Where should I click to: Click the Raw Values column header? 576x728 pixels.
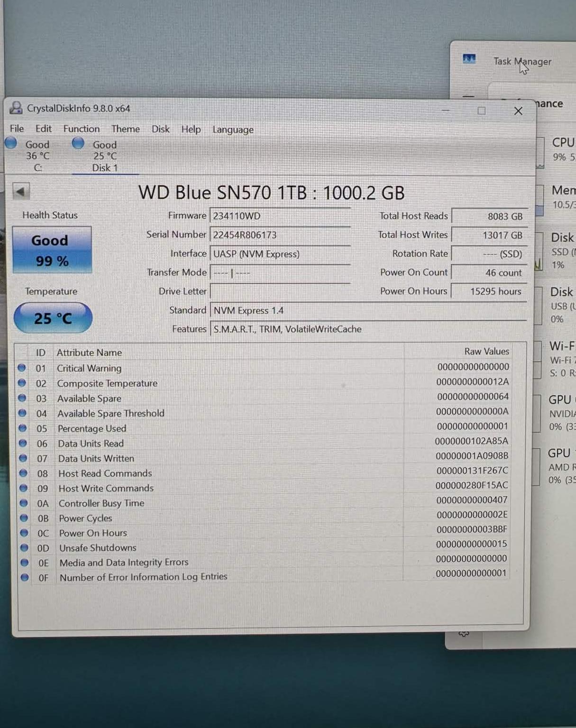coord(486,351)
